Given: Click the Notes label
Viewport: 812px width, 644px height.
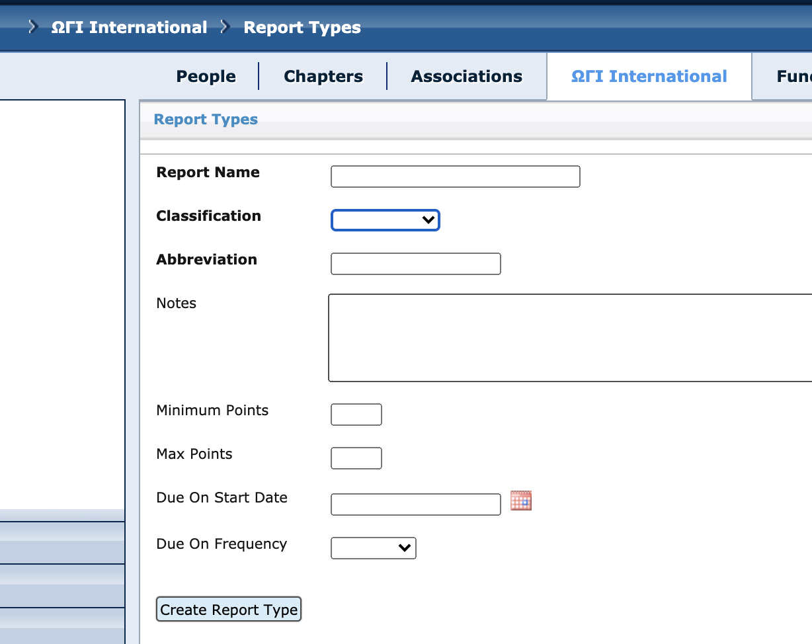Looking at the screenshot, I should click(177, 303).
